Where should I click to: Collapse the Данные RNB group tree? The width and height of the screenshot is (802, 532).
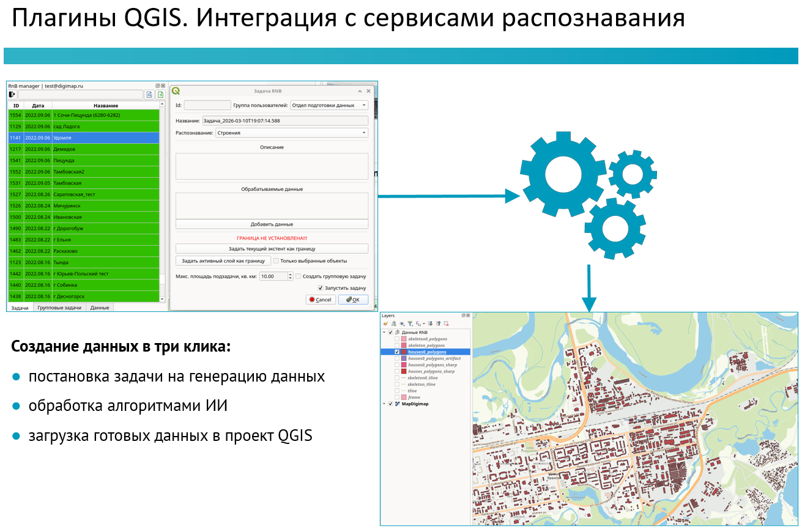click(x=384, y=332)
